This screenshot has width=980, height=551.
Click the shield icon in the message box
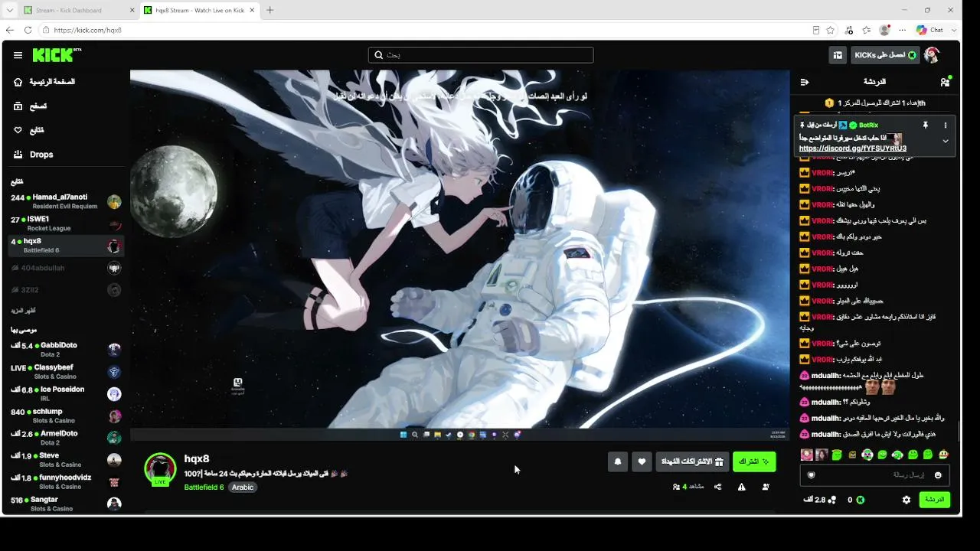[812, 475]
